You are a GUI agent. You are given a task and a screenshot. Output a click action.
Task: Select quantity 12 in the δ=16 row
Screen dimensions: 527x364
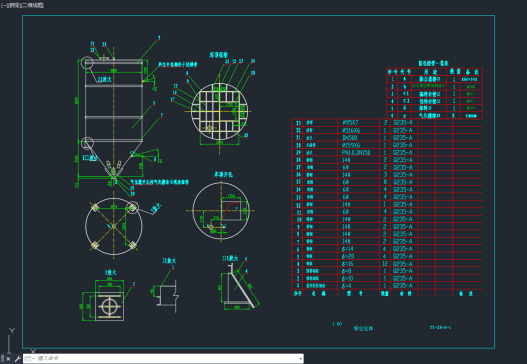click(385, 264)
